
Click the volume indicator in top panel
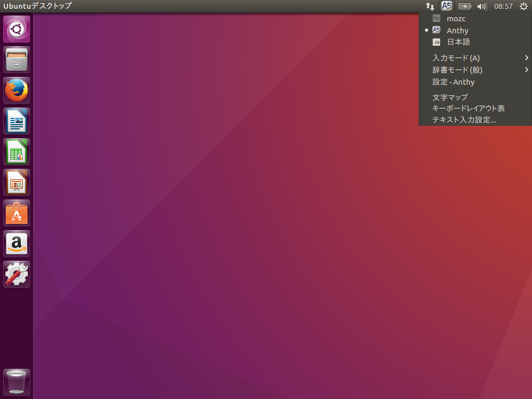(482, 7)
